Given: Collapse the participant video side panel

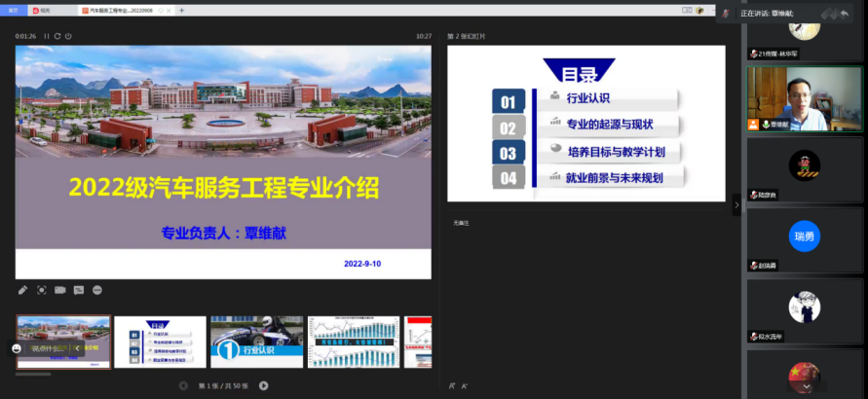Looking at the screenshot, I should click(736, 205).
